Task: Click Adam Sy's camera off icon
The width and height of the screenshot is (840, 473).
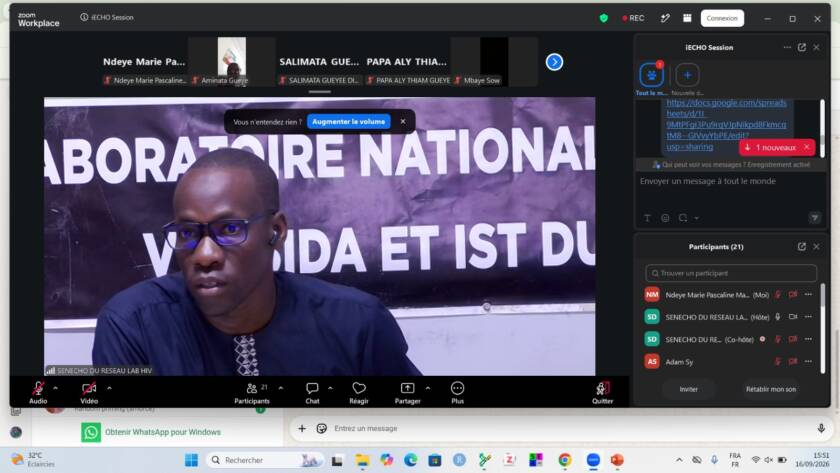Action: (x=793, y=362)
